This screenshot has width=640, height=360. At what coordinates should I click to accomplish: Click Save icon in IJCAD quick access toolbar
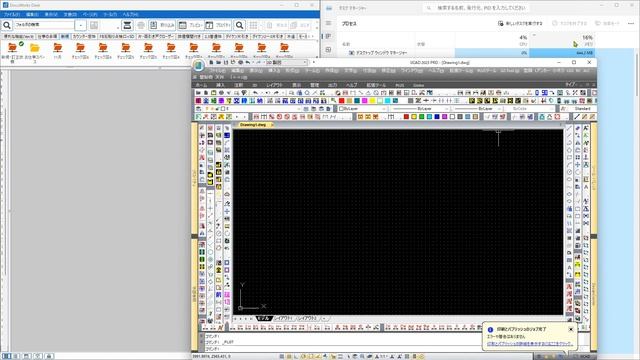point(226,62)
